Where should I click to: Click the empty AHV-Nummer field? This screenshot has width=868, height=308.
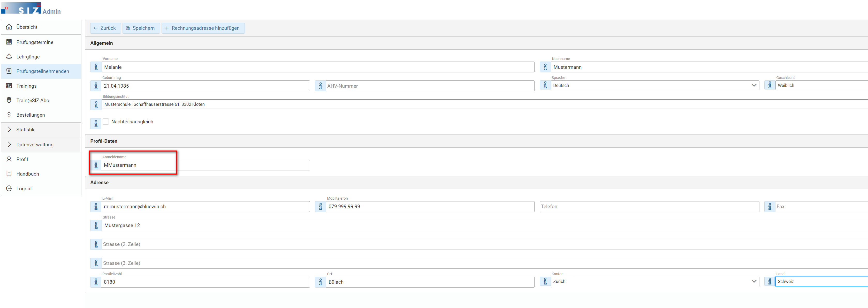(430, 86)
